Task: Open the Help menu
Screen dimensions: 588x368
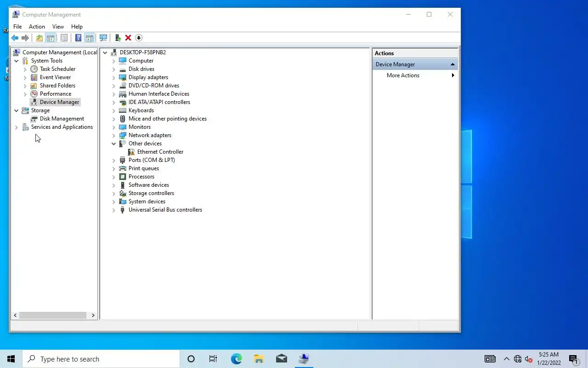Action: [77, 27]
